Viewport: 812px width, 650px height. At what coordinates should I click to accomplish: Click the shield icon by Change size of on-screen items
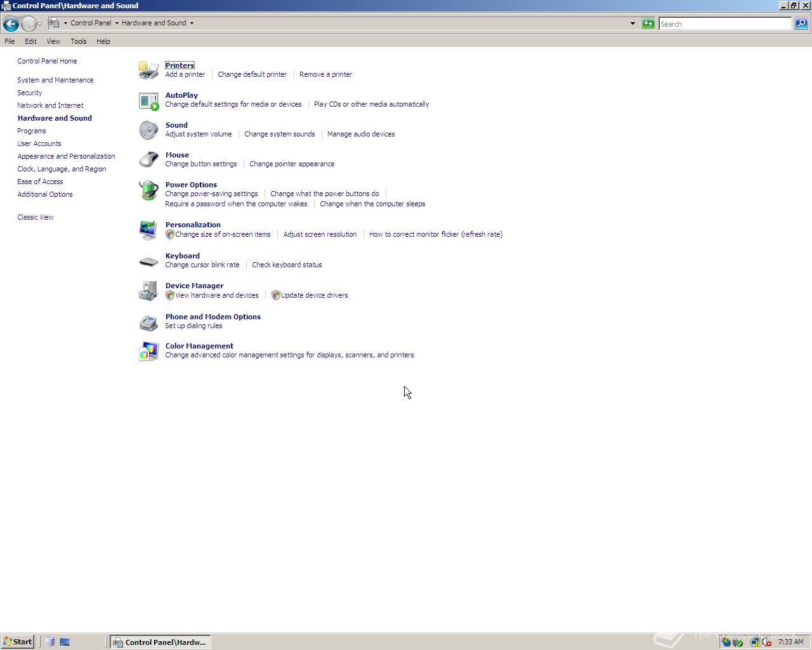[x=170, y=234]
